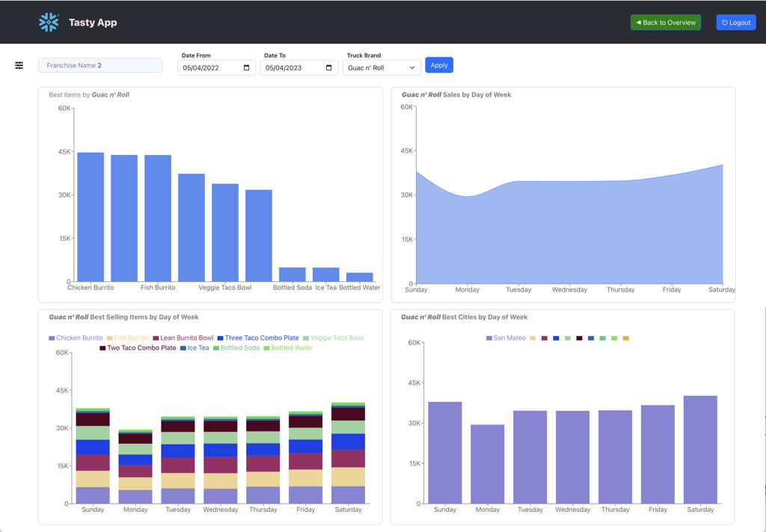This screenshot has height=532, width=766.
Task: Open the filter settings sliders icon
Action: click(x=19, y=66)
